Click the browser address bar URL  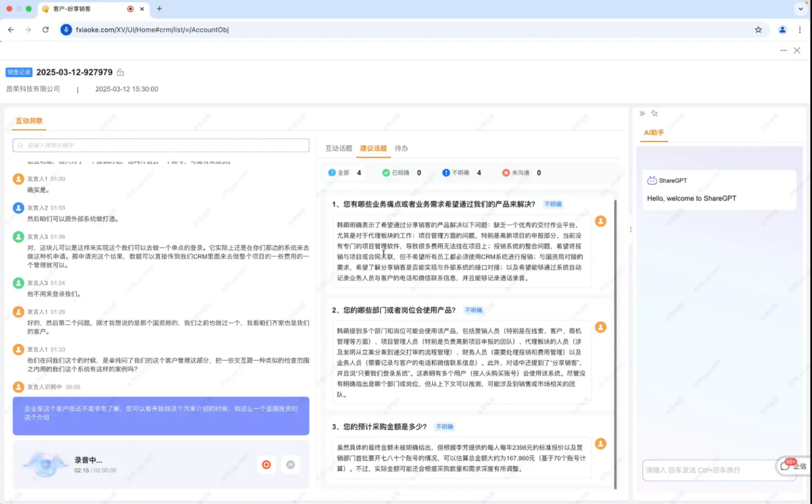coord(152,30)
